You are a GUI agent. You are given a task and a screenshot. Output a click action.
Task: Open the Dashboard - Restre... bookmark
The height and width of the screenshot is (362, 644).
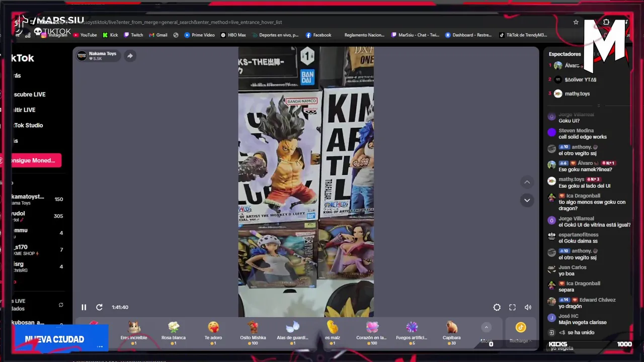468,35
